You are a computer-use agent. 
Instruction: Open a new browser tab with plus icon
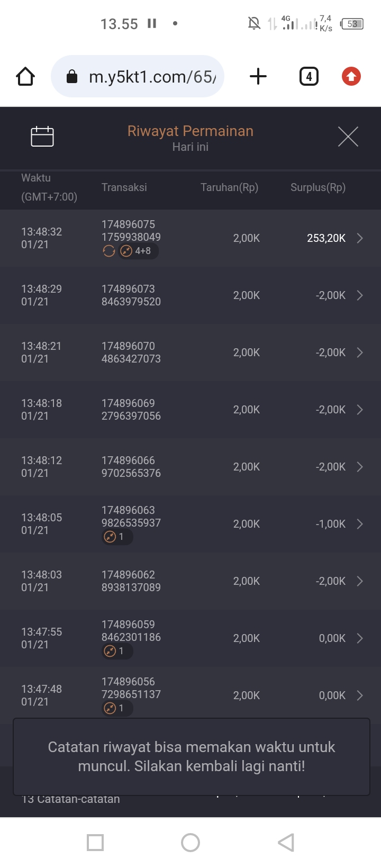pos(258,77)
